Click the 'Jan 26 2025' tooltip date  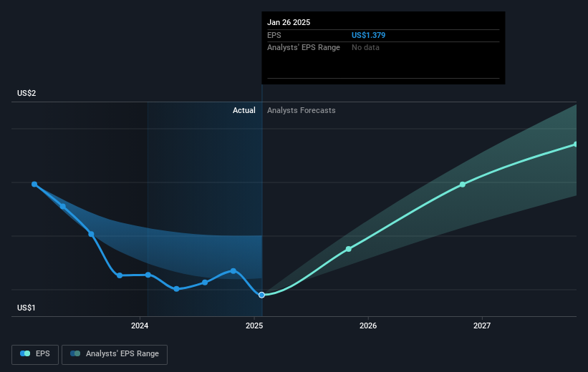[x=289, y=22]
